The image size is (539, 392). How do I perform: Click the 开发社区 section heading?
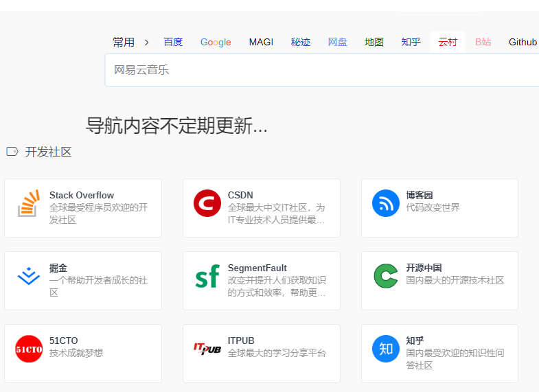[48, 152]
